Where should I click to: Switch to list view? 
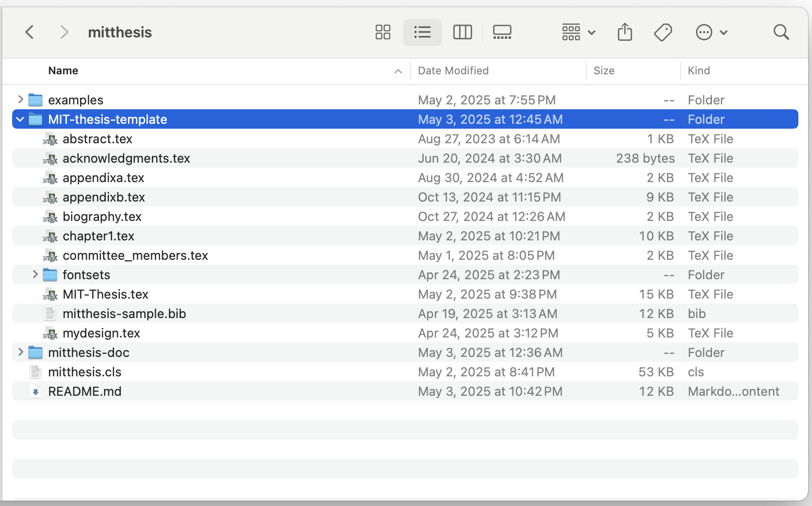point(422,33)
